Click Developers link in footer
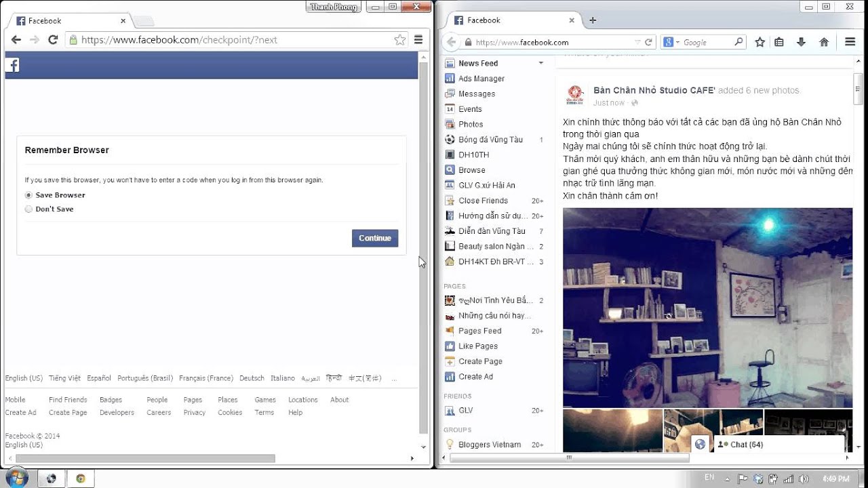The width and height of the screenshot is (868, 488). [117, 412]
